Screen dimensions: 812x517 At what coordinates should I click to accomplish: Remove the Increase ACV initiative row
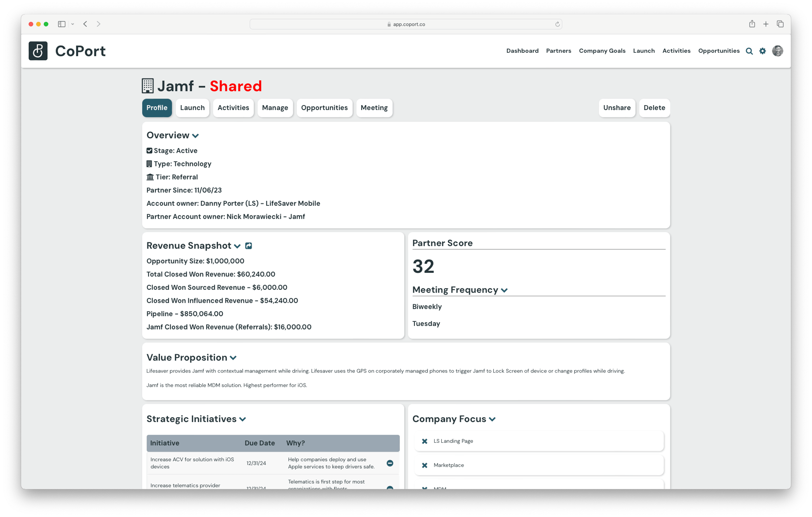click(390, 463)
